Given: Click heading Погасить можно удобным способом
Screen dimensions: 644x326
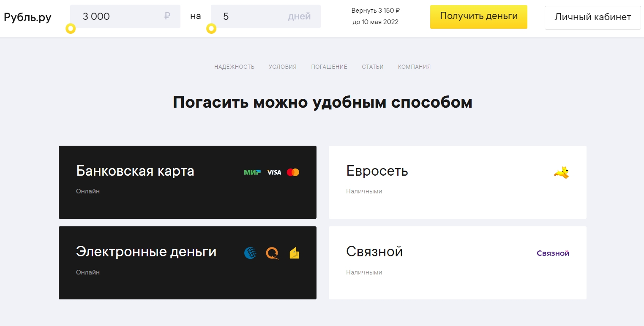Looking at the screenshot, I should point(322,103).
